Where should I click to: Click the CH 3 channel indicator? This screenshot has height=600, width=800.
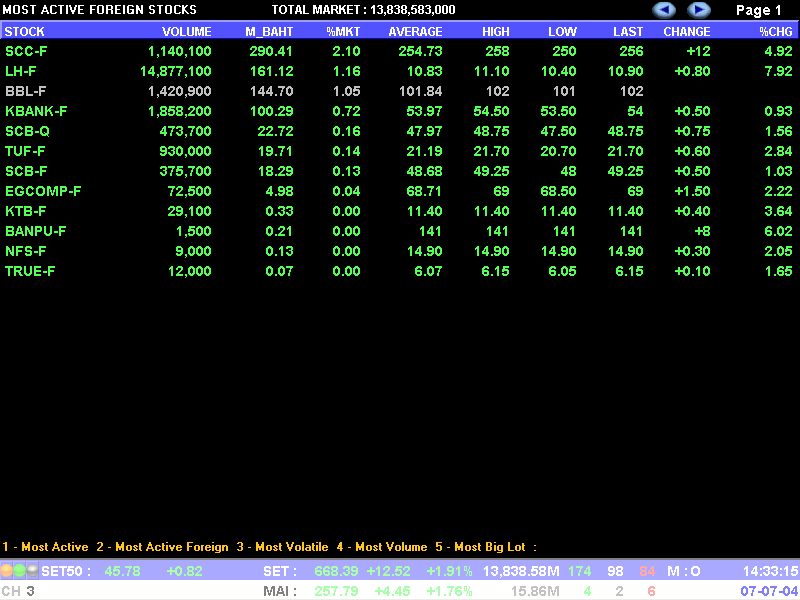[18, 591]
